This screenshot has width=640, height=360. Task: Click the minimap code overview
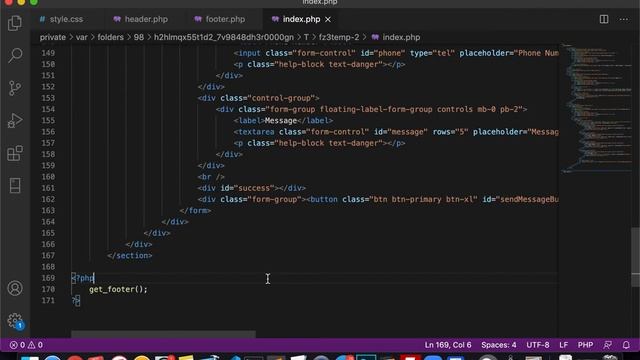point(595,108)
